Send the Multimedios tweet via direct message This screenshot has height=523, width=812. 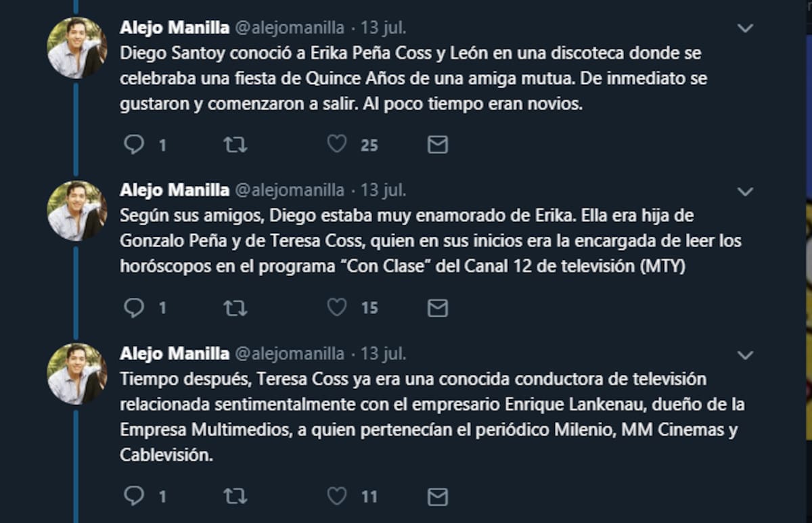438,497
